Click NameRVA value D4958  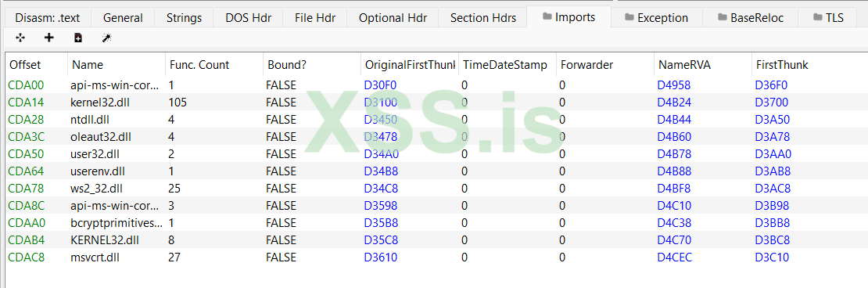coord(674,85)
